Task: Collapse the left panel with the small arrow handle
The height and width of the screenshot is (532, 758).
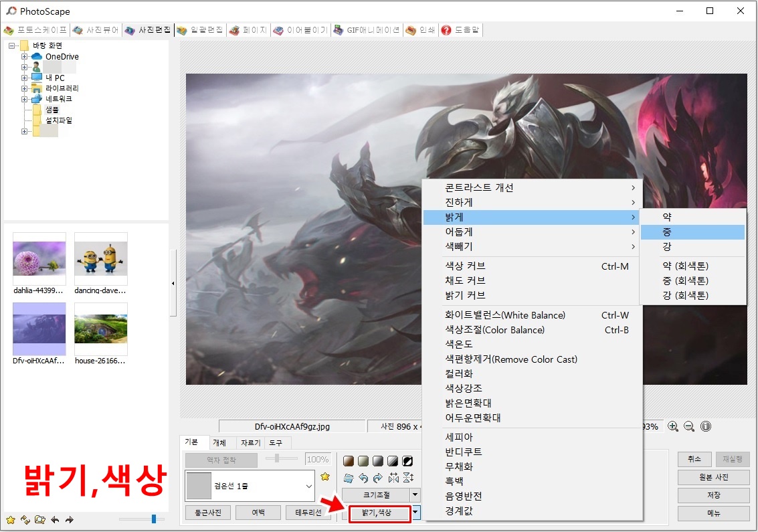Action: coord(173,283)
